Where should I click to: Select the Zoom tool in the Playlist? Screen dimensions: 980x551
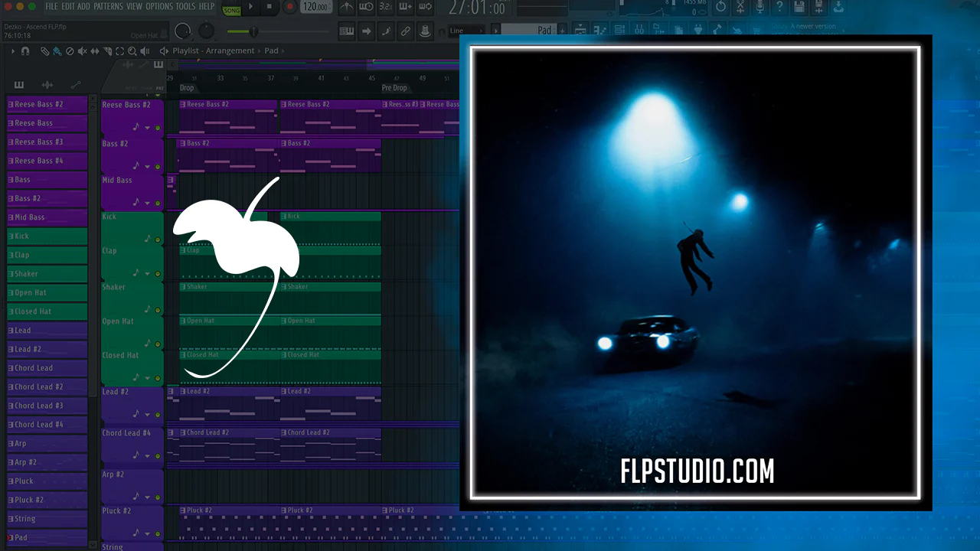coord(132,51)
